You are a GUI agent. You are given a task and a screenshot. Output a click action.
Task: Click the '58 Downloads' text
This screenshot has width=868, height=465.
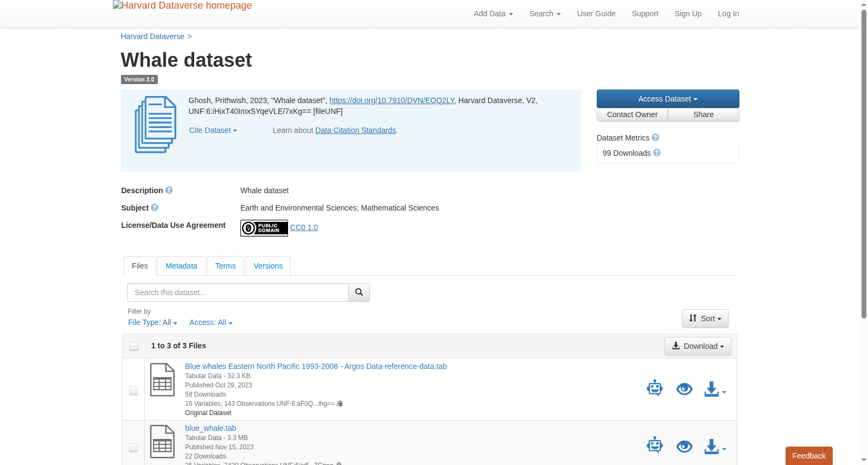click(x=206, y=394)
